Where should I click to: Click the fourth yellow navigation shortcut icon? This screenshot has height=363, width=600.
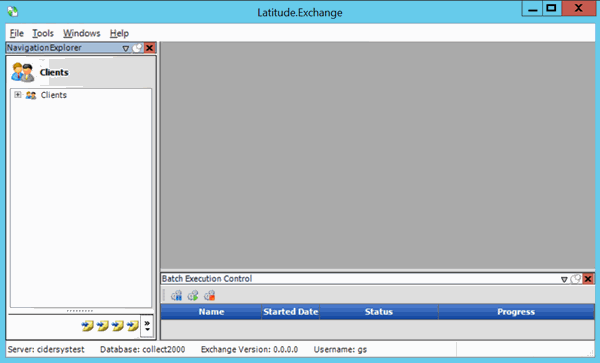132,326
